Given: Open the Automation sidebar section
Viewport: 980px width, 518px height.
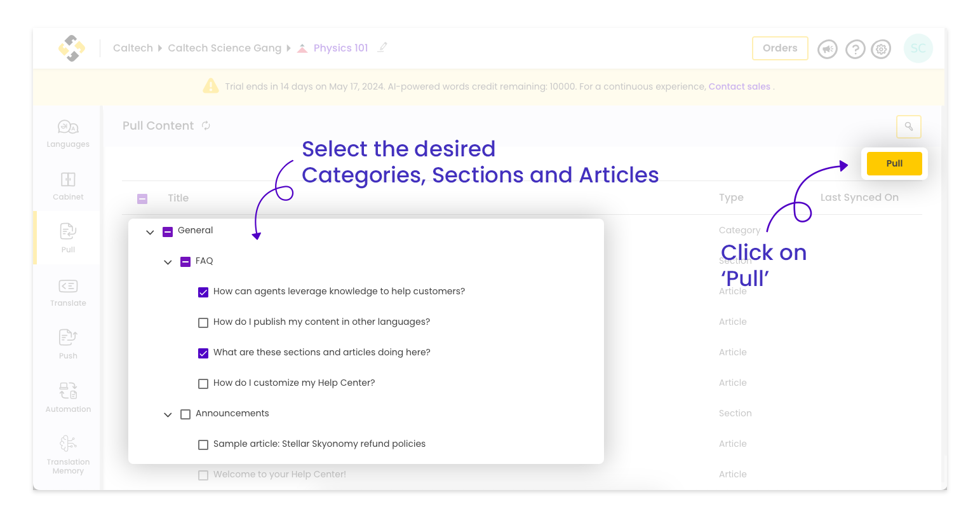Looking at the screenshot, I should click(68, 397).
